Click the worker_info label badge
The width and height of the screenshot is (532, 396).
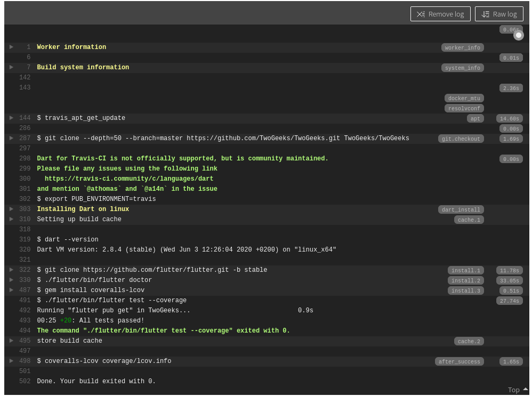462,47
